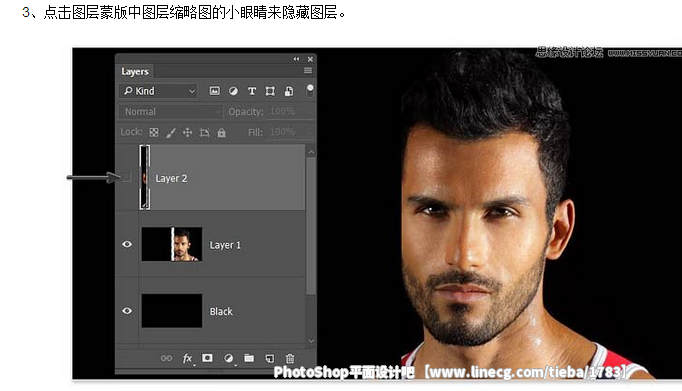This screenshot has height=391, width=682.
Task: Click the Layer 2 name
Action: tap(171, 178)
